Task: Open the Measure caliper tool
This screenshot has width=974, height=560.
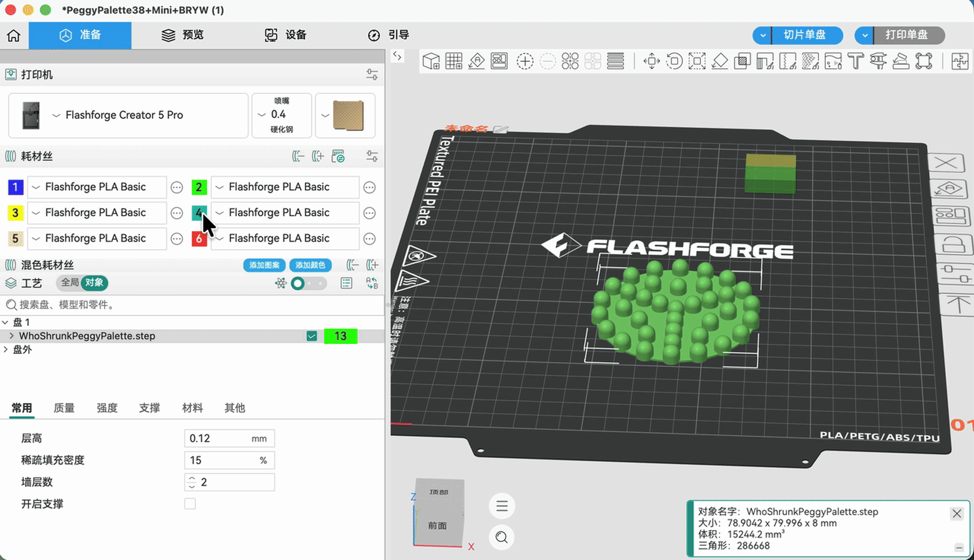Action: (x=878, y=61)
